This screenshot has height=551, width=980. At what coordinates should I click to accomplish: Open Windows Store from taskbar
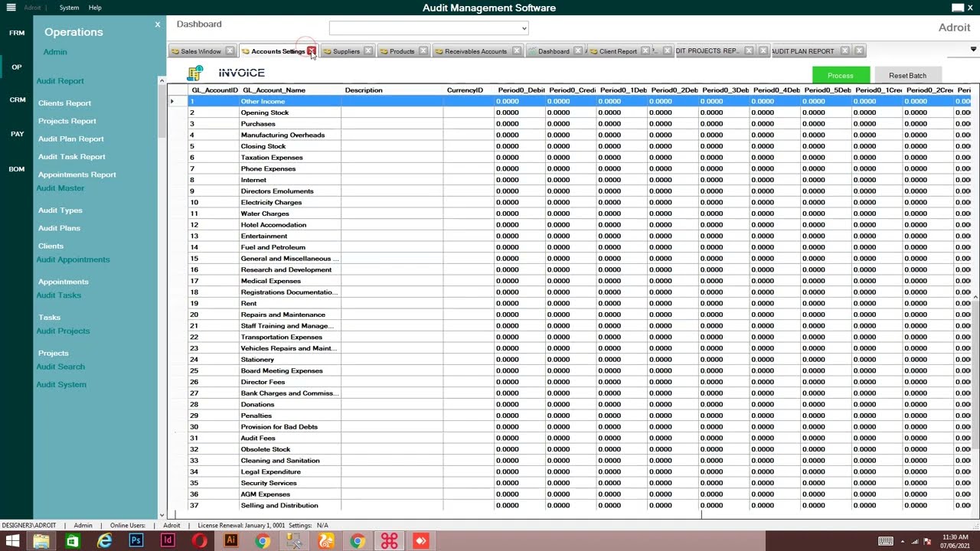[72, 541]
